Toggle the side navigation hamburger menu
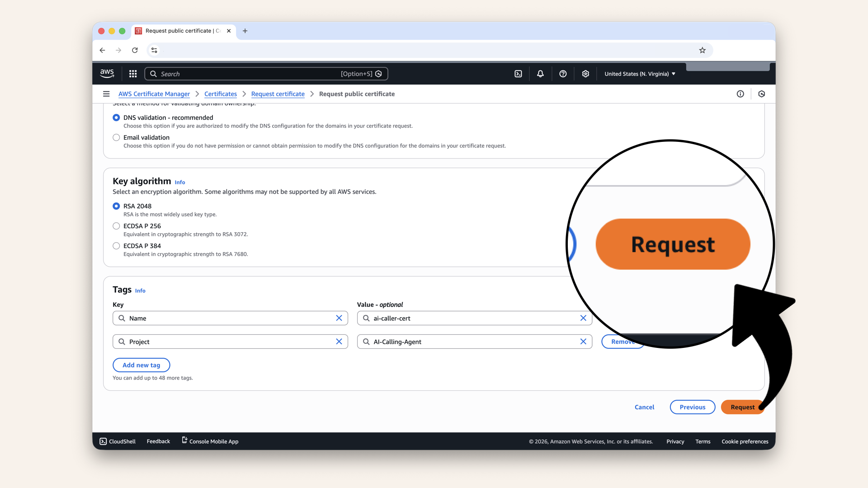The height and width of the screenshot is (488, 868). tap(106, 94)
